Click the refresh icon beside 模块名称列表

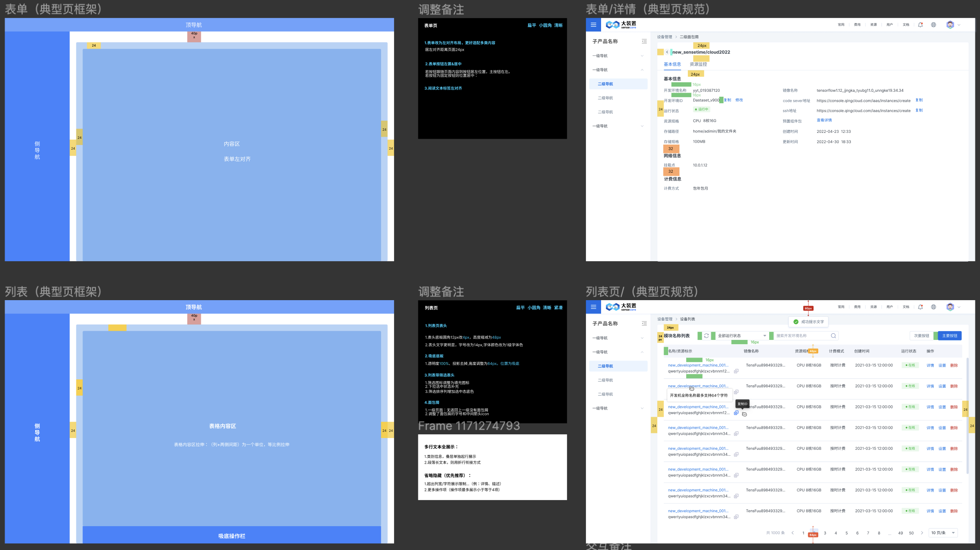706,336
